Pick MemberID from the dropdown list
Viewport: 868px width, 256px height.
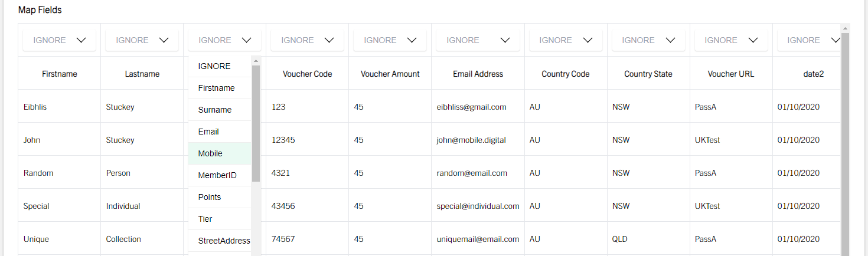[220, 175]
